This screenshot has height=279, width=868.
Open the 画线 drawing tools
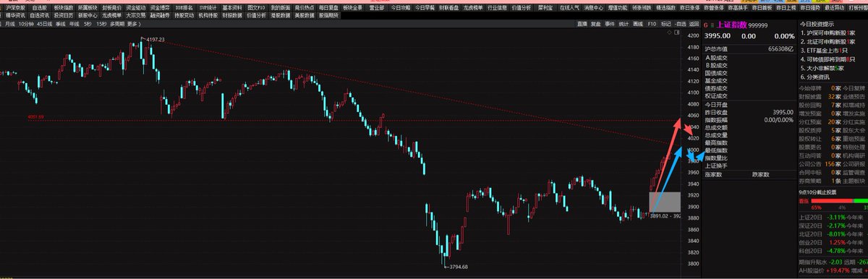coord(638,24)
